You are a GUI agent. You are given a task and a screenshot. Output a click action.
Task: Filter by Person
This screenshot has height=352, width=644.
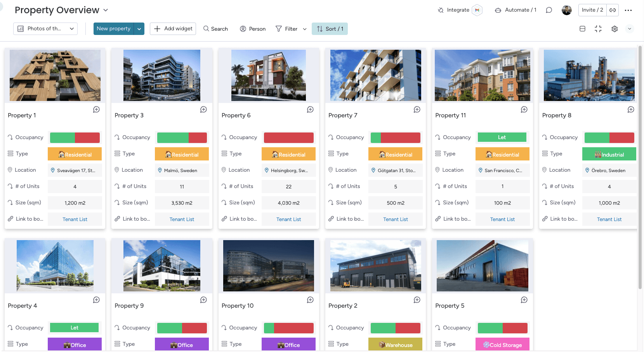(253, 29)
